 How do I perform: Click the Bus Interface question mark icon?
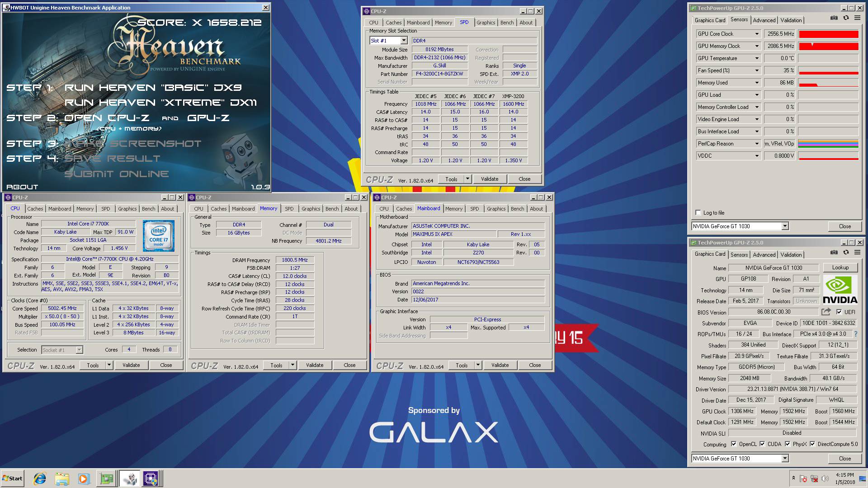click(855, 334)
